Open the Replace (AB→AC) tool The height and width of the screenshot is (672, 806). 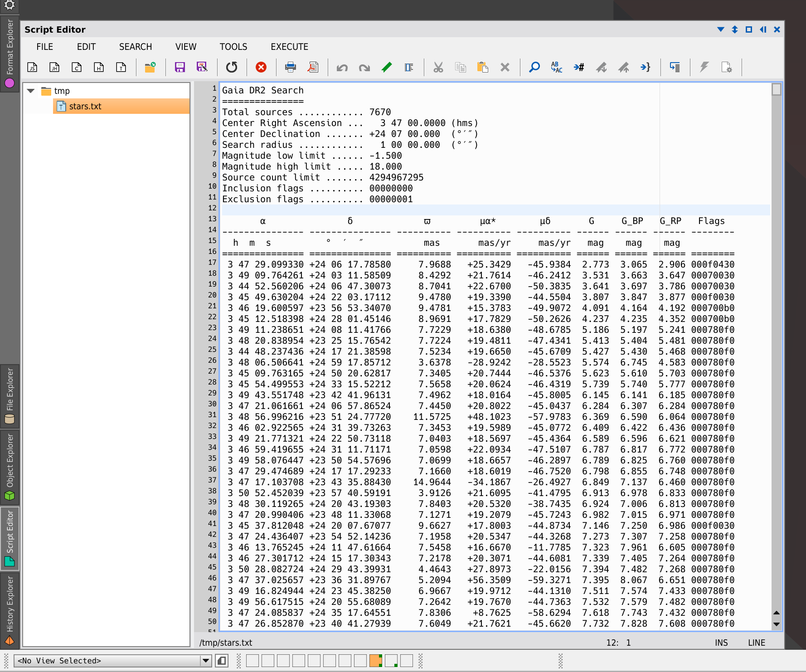click(x=557, y=68)
